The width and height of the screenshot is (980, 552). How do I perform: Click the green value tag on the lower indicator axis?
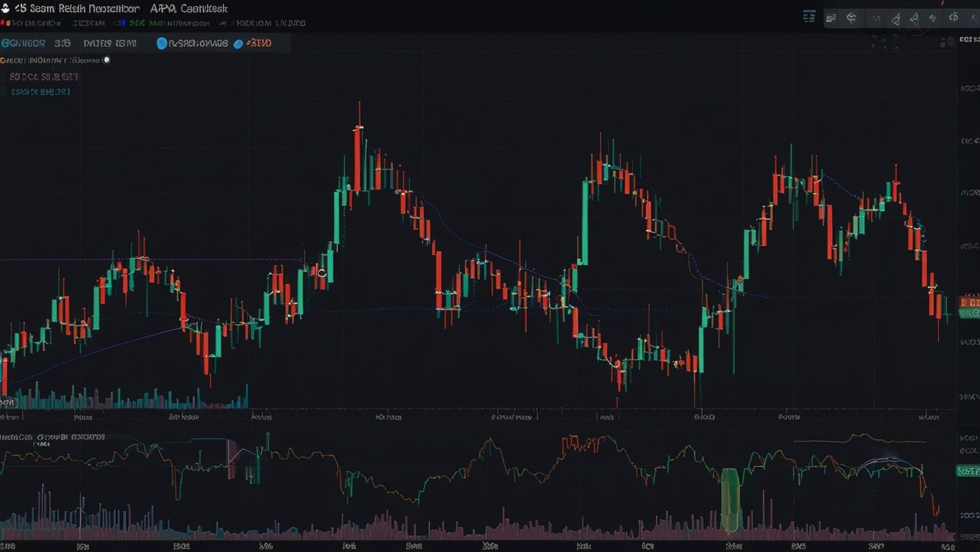(968, 471)
